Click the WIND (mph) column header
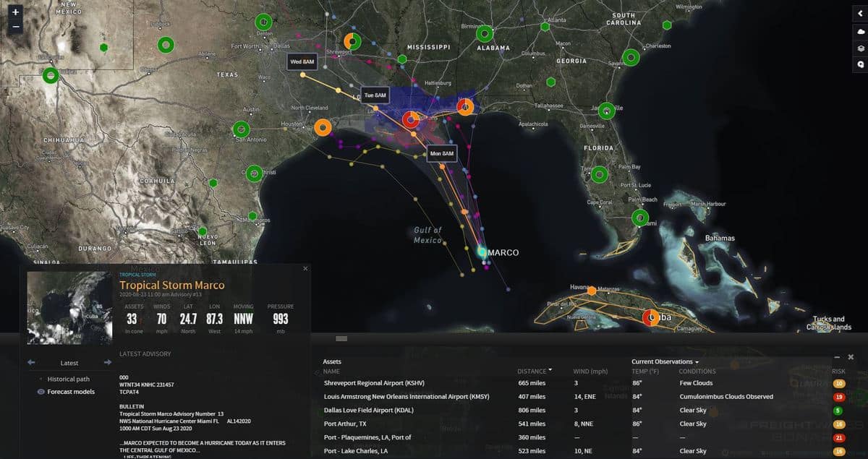 (x=590, y=372)
